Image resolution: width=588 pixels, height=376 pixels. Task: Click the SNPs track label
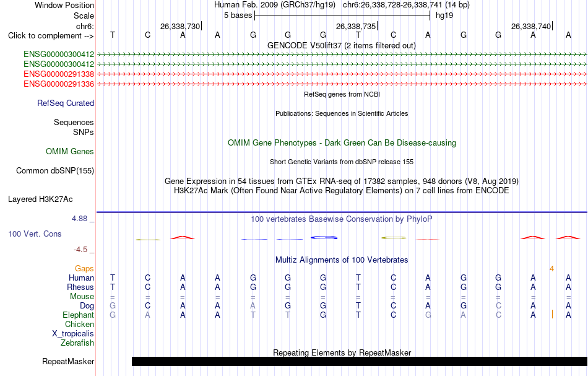click(84, 132)
